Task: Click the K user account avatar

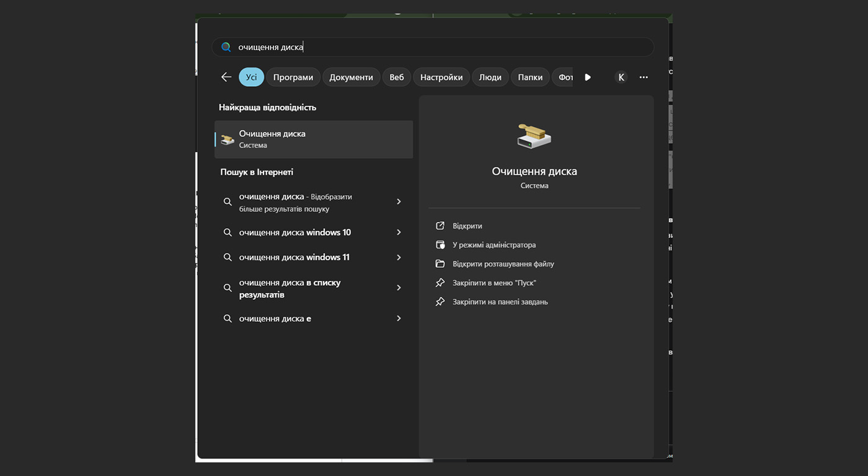Action: pos(621,77)
